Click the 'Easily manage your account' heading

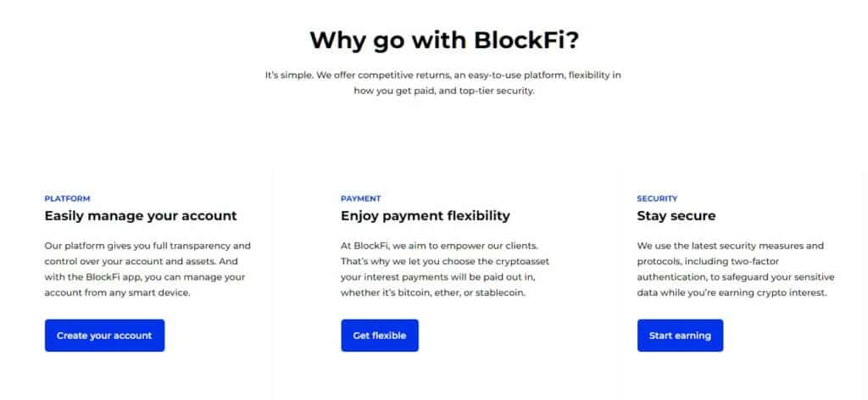[141, 216]
